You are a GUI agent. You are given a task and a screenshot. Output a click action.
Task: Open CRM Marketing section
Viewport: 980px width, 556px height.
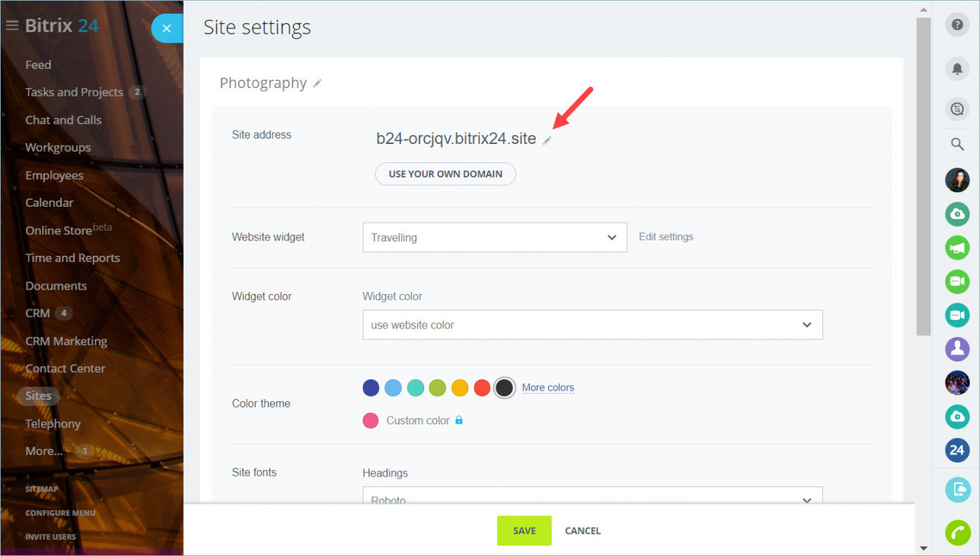click(x=66, y=341)
